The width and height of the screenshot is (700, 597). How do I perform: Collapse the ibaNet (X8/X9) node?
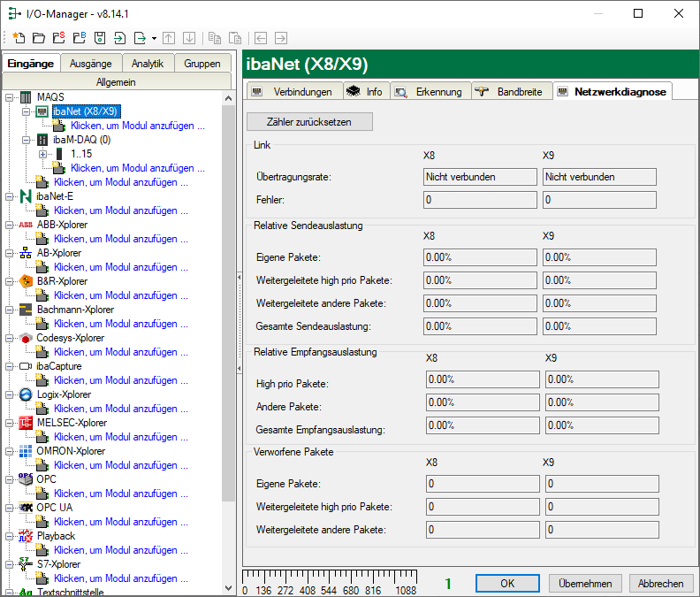click(x=27, y=111)
